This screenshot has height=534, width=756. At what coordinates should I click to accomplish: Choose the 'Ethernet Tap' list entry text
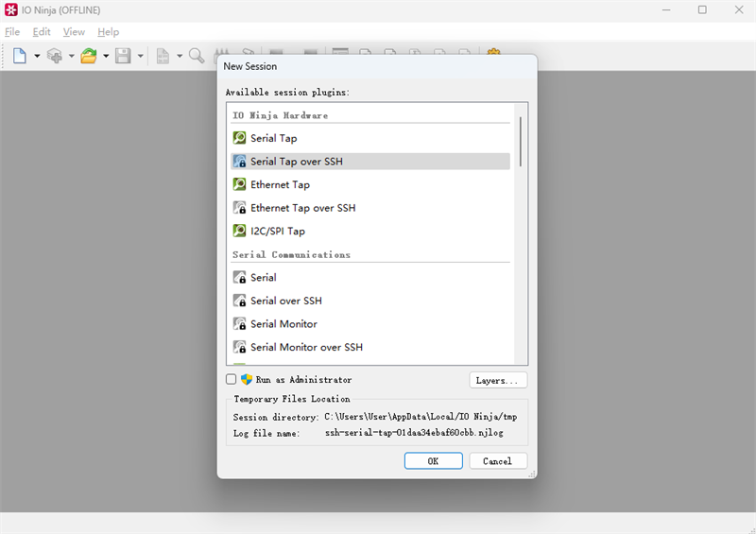pos(280,184)
